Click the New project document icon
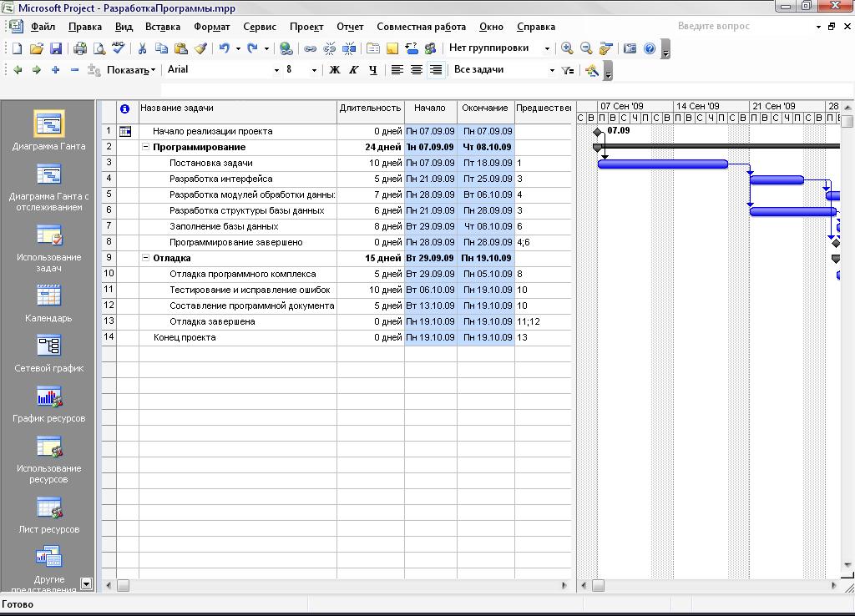Image resolution: width=855 pixels, height=616 pixels. coord(17,48)
